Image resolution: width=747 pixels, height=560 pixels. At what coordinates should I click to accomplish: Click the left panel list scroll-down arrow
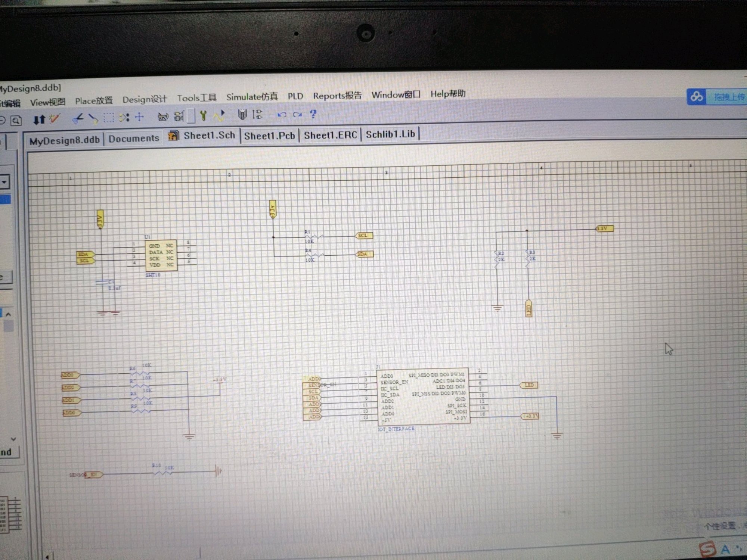pos(13,439)
